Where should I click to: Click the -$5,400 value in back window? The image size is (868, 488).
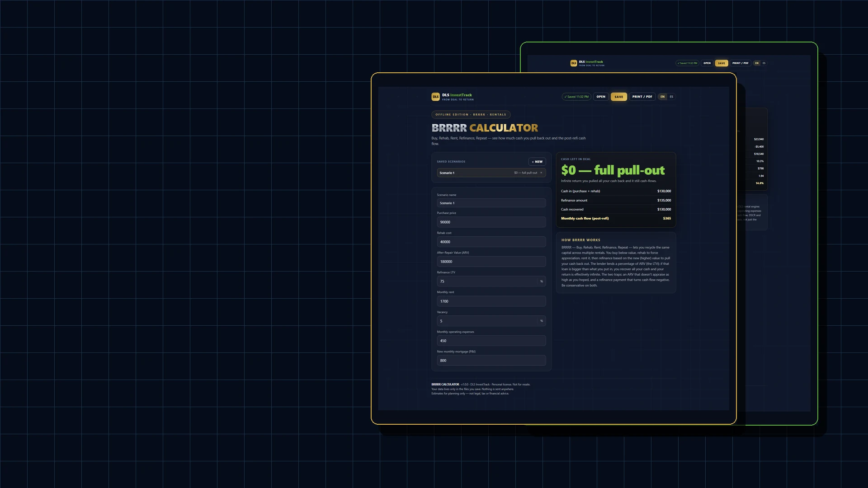click(759, 146)
